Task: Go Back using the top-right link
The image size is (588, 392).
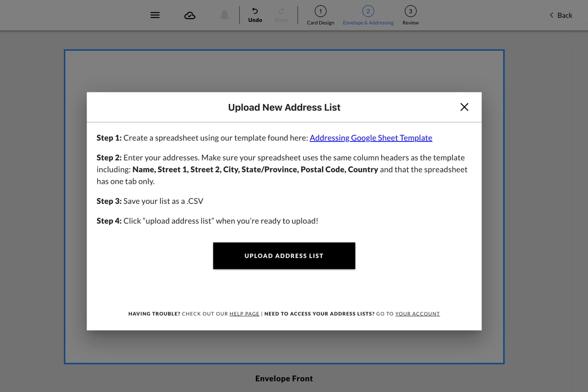Action: tap(561, 15)
